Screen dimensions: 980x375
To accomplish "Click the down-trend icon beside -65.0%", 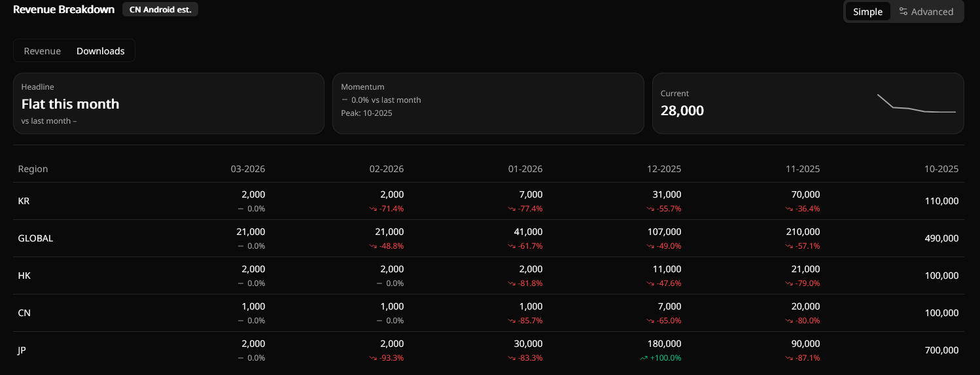I will 650,321.
